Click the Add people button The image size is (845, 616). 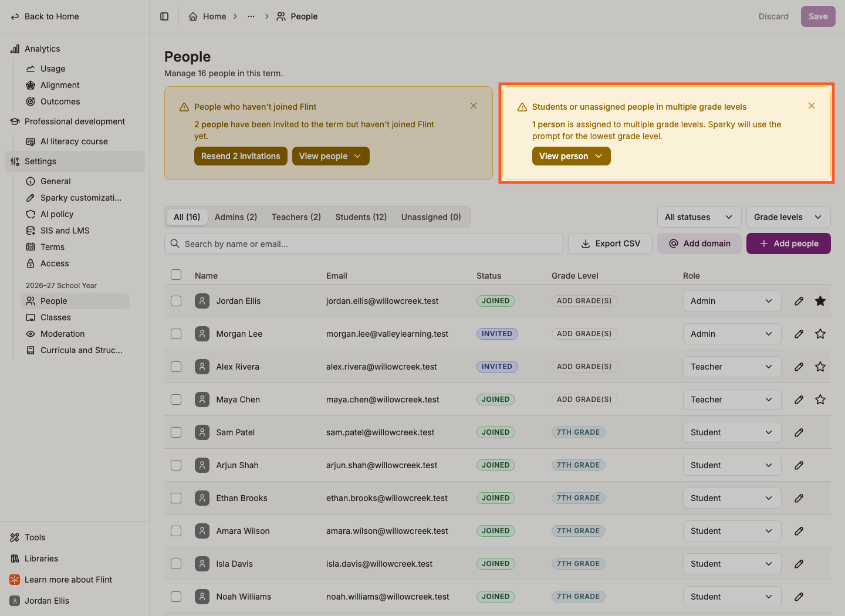(788, 243)
